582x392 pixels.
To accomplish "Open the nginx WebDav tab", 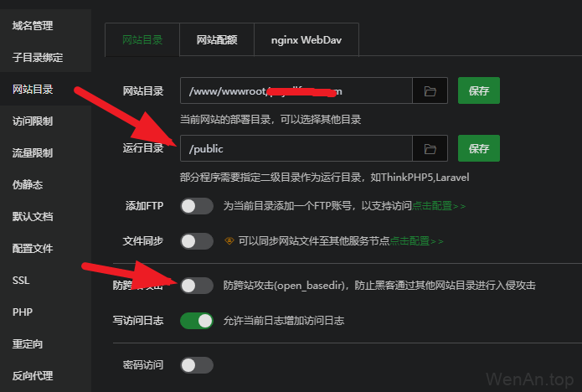I will click(x=306, y=40).
